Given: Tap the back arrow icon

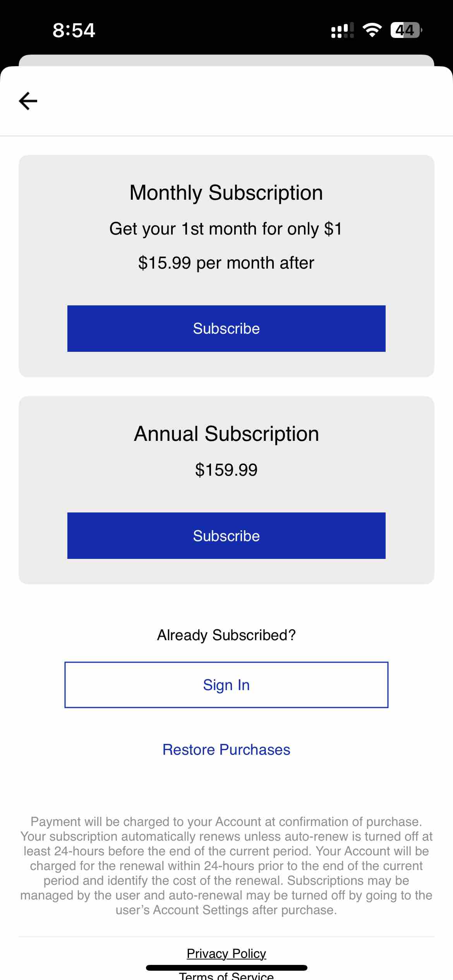Looking at the screenshot, I should pos(28,101).
